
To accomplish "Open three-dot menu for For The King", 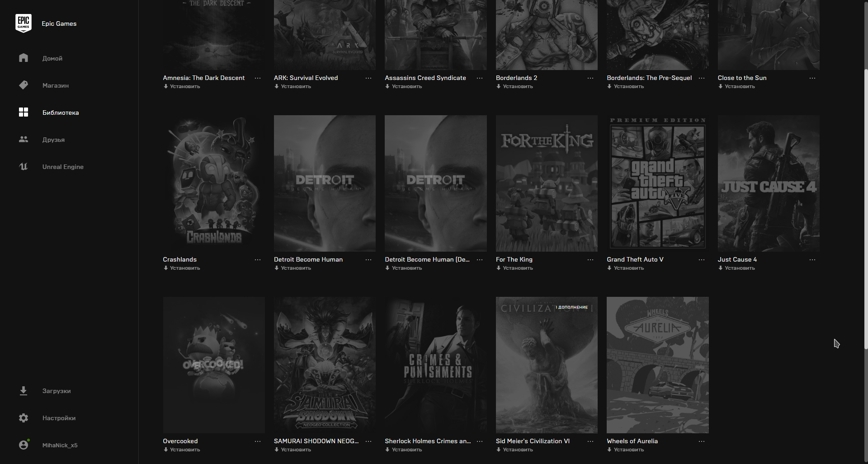I will click(x=590, y=260).
